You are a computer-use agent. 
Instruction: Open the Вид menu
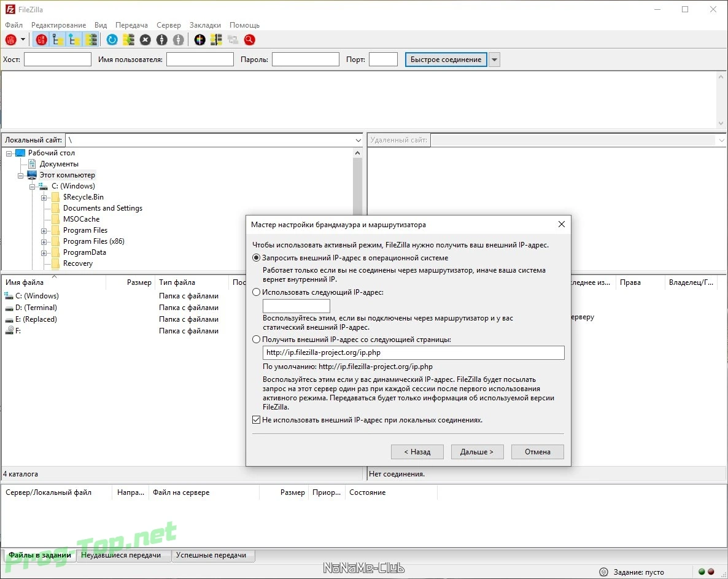pos(101,25)
